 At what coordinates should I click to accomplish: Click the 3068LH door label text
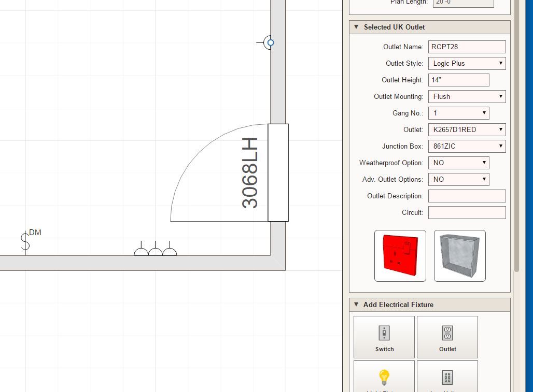[250, 173]
